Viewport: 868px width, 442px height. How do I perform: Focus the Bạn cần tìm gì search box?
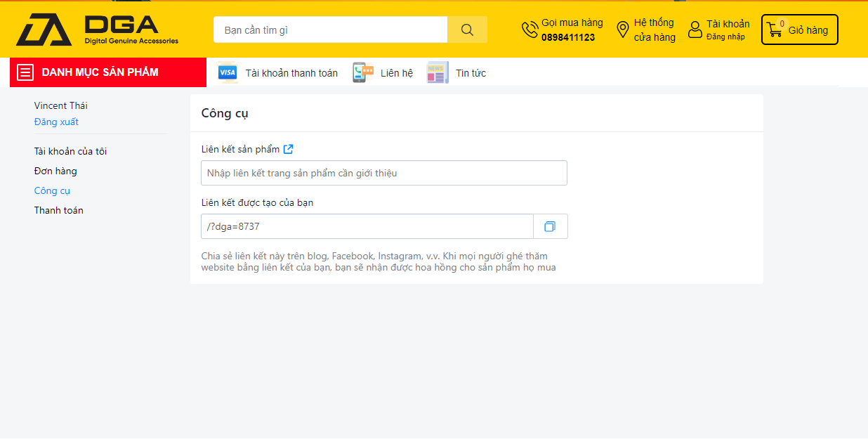(x=330, y=30)
